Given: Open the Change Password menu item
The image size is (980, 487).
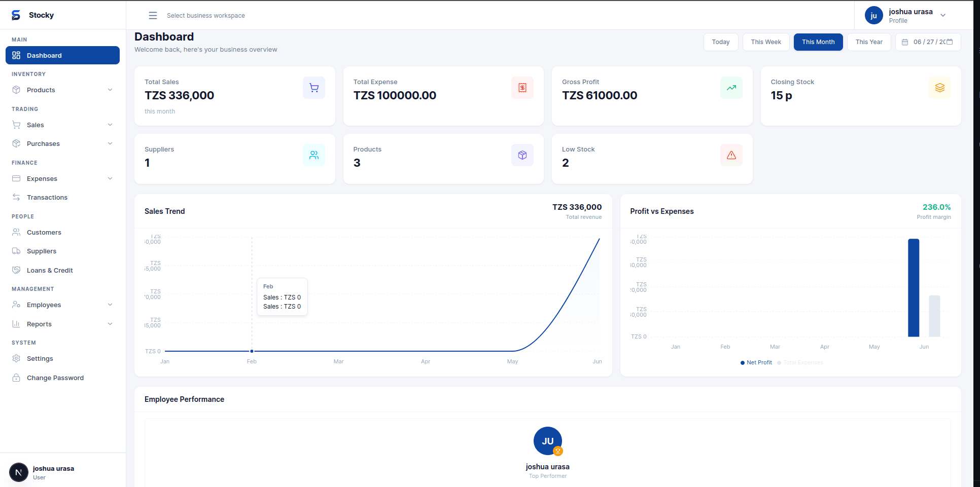Looking at the screenshot, I should point(62,378).
